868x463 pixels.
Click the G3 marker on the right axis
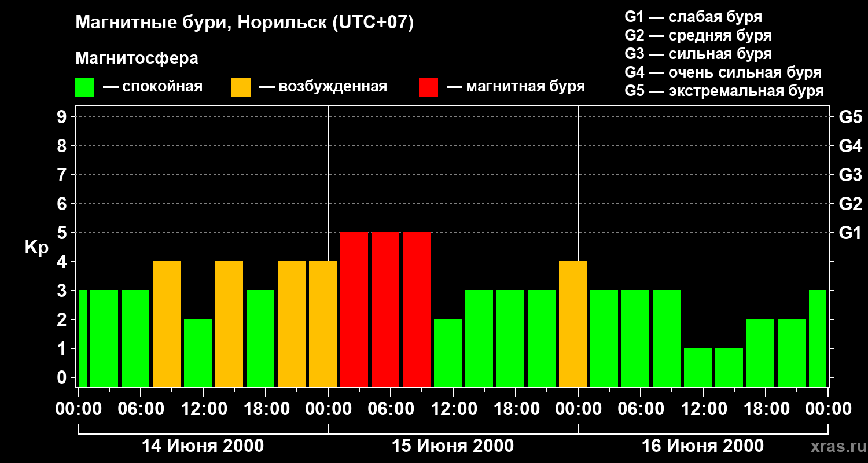(851, 175)
